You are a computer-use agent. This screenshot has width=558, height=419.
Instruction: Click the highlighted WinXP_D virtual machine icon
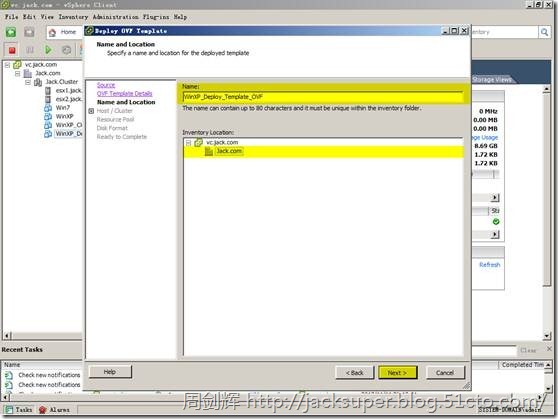click(48, 134)
